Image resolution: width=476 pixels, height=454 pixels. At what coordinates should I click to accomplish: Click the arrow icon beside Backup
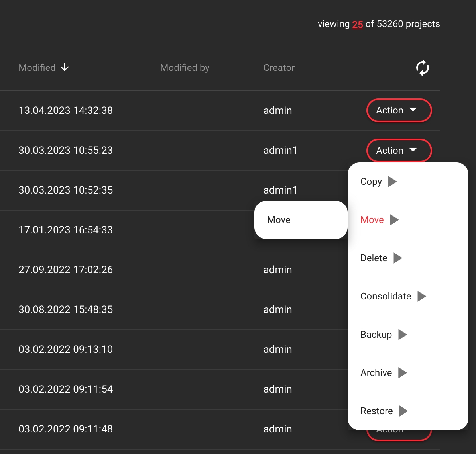pyautogui.click(x=402, y=335)
